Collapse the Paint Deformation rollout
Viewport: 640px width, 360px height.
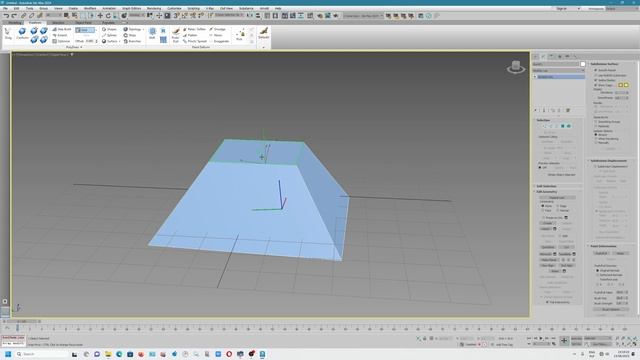(x=603, y=247)
